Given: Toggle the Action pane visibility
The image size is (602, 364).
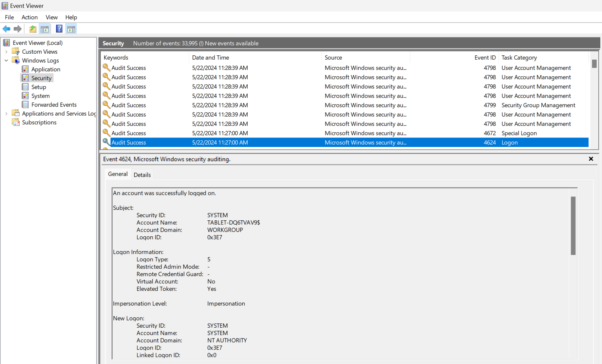Looking at the screenshot, I should coord(71,29).
